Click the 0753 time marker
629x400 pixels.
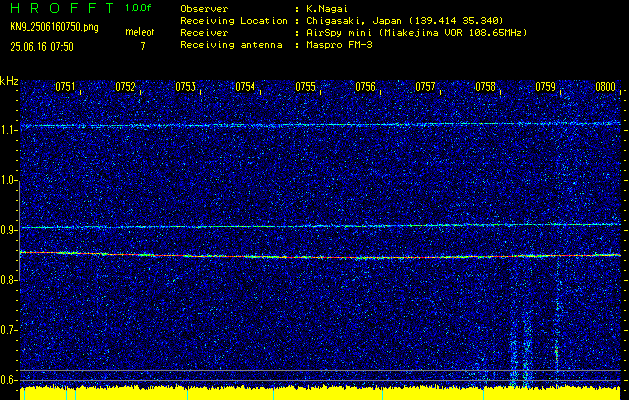(x=185, y=87)
